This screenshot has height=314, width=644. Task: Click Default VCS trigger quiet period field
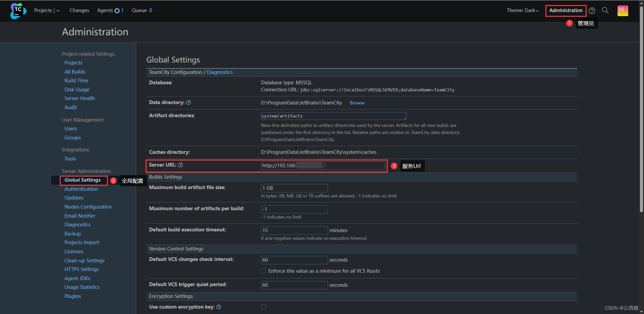tap(294, 285)
